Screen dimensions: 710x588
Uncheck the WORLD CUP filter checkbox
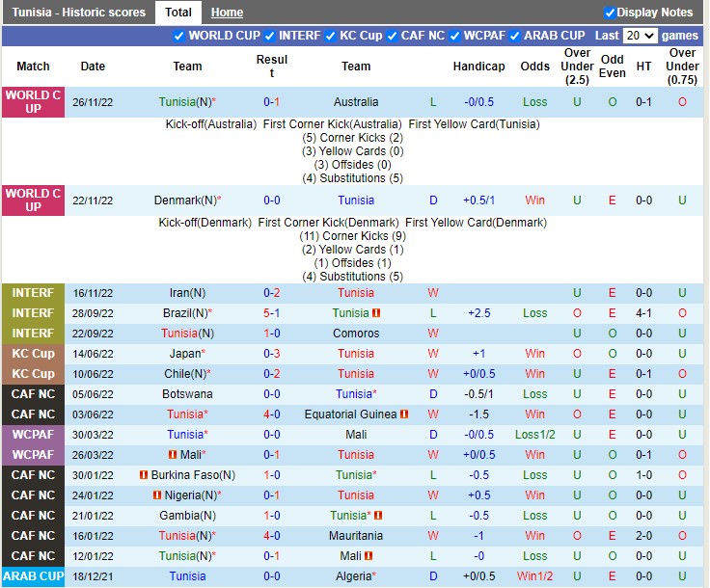click(178, 36)
